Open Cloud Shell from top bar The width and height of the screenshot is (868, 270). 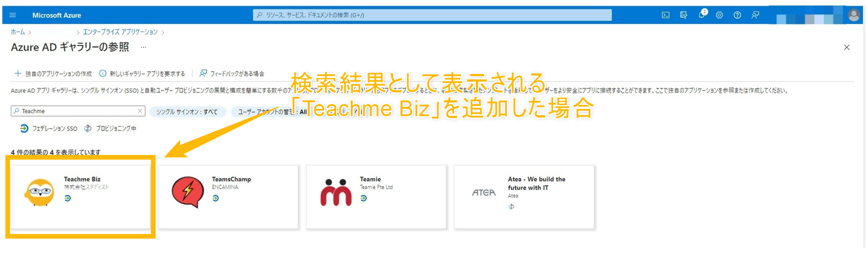(x=666, y=15)
